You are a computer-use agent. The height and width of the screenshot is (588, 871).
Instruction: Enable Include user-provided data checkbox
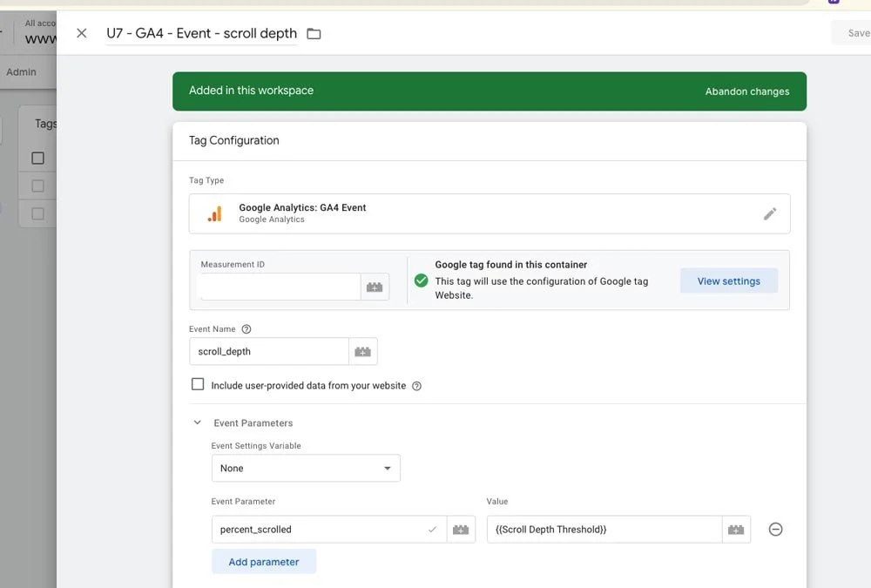click(198, 384)
